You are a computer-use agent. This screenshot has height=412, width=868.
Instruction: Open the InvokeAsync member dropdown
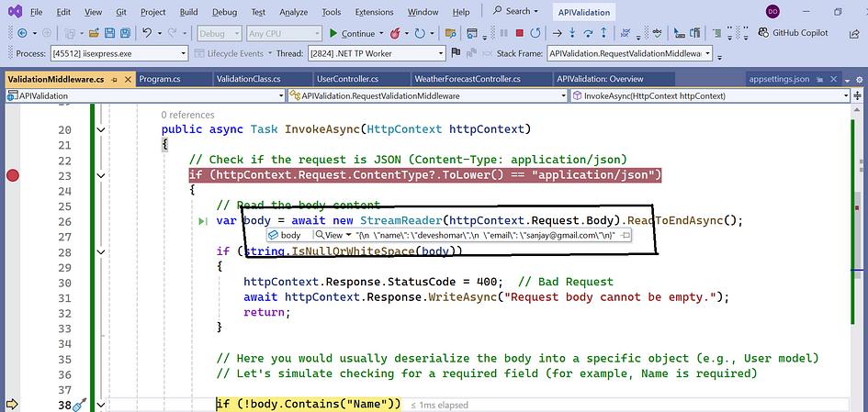(710, 95)
